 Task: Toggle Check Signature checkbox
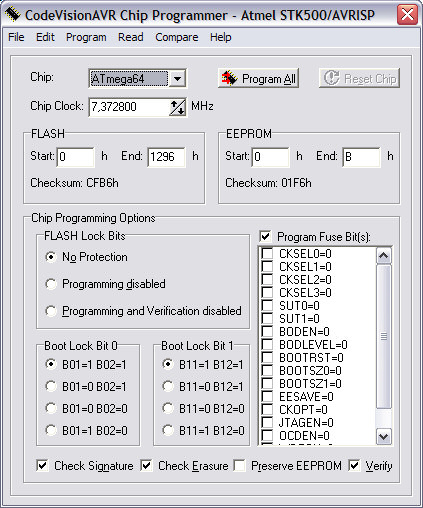point(42,466)
